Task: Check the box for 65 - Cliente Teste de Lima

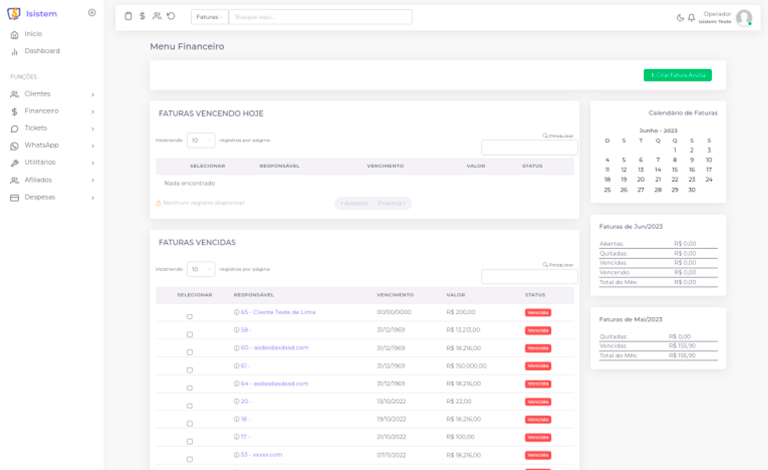Action: point(190,316)
